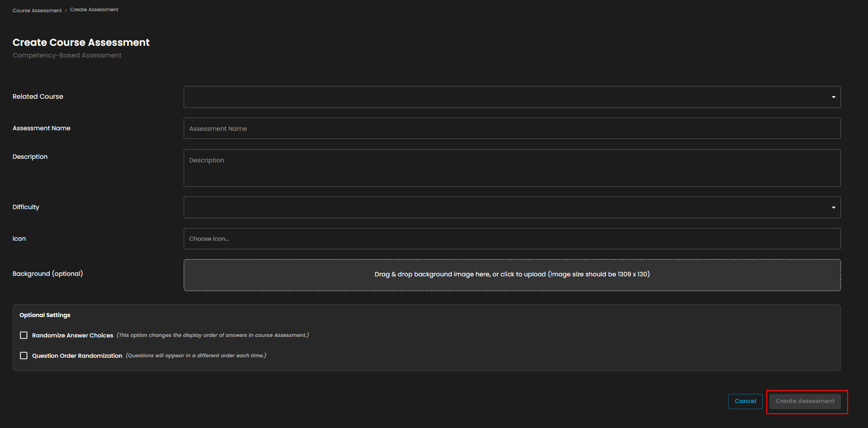Viewport: 868px width, 428px height.
Task: Click the Background (optional) label
Action: coord(47,274)
